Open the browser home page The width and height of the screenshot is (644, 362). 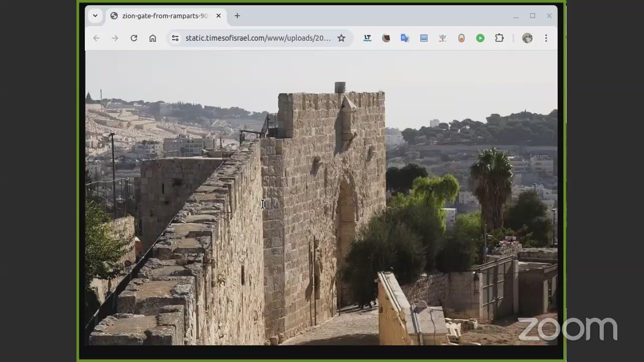point(153,38)
